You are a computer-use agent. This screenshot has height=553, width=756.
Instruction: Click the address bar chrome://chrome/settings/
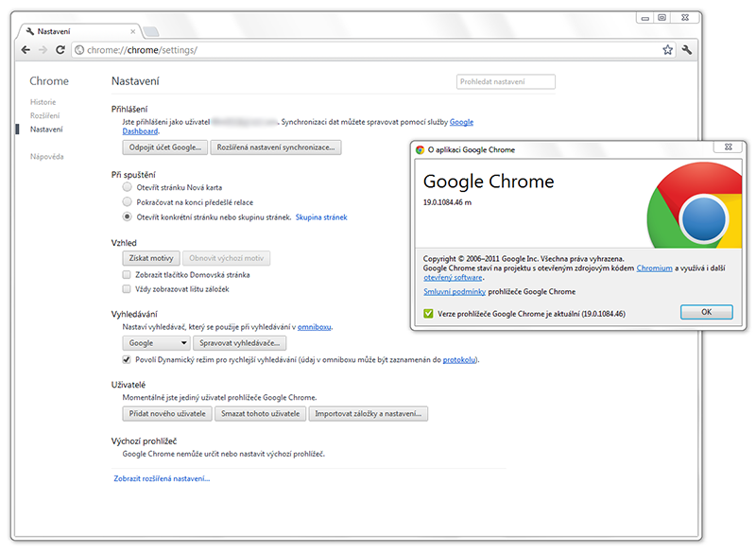[371, 50]
